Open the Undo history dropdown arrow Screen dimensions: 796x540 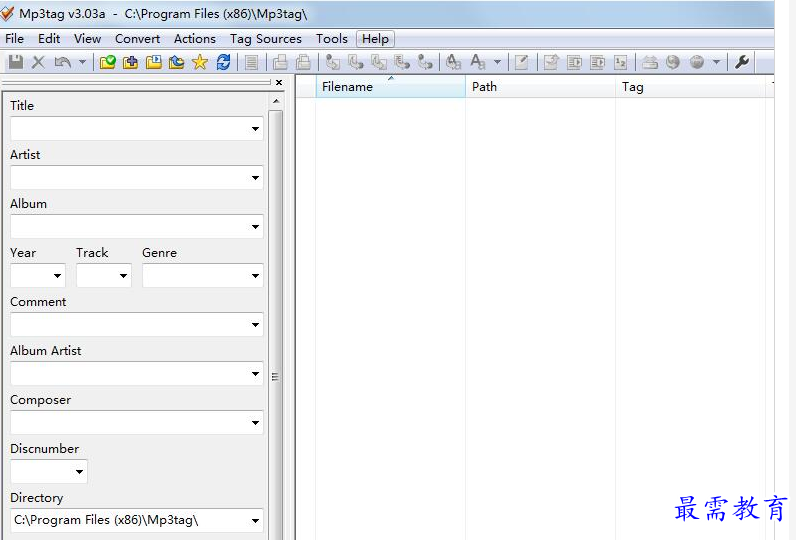(82, 62)
